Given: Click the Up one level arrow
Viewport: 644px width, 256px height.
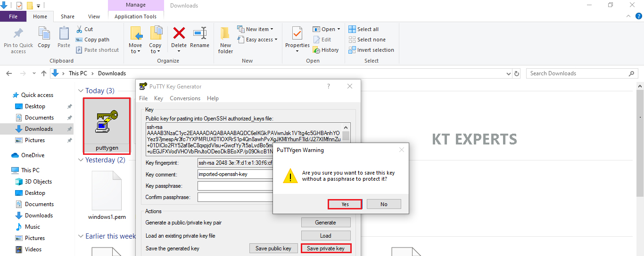Looking at the screenshot, I should 44,73.
